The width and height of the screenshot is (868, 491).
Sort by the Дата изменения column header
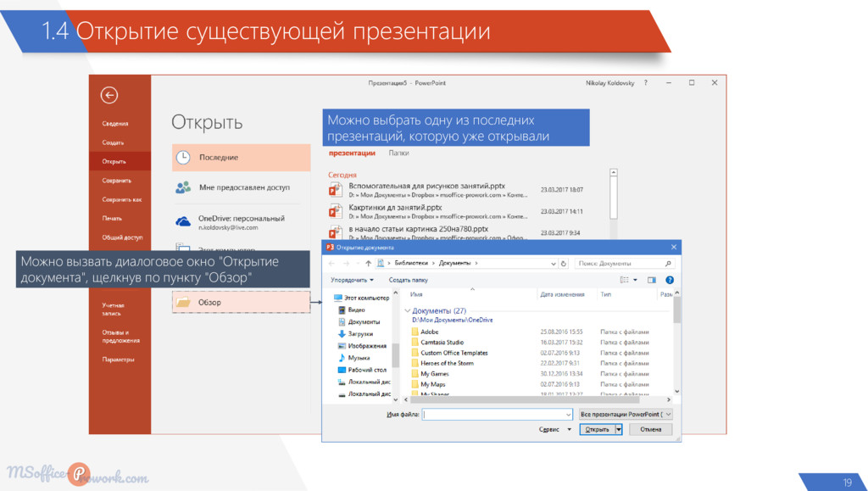coord(563,294)
